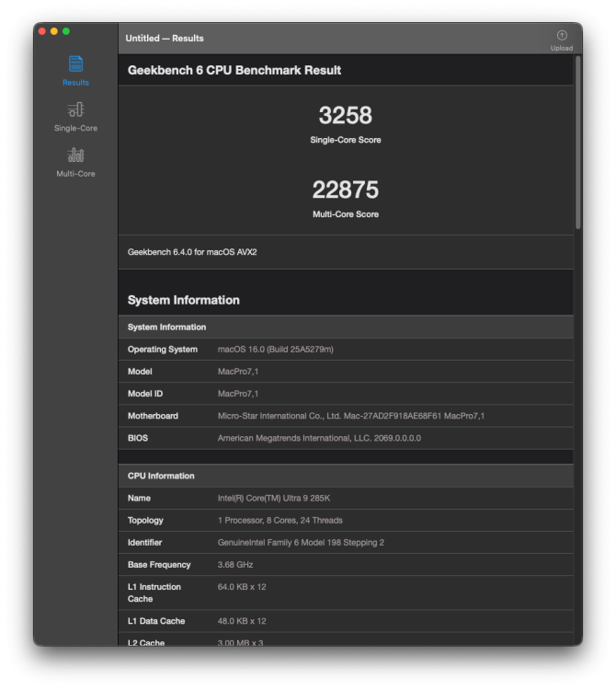Click the CPU name Intel Core Ultra 9 285K

(273, 498)
